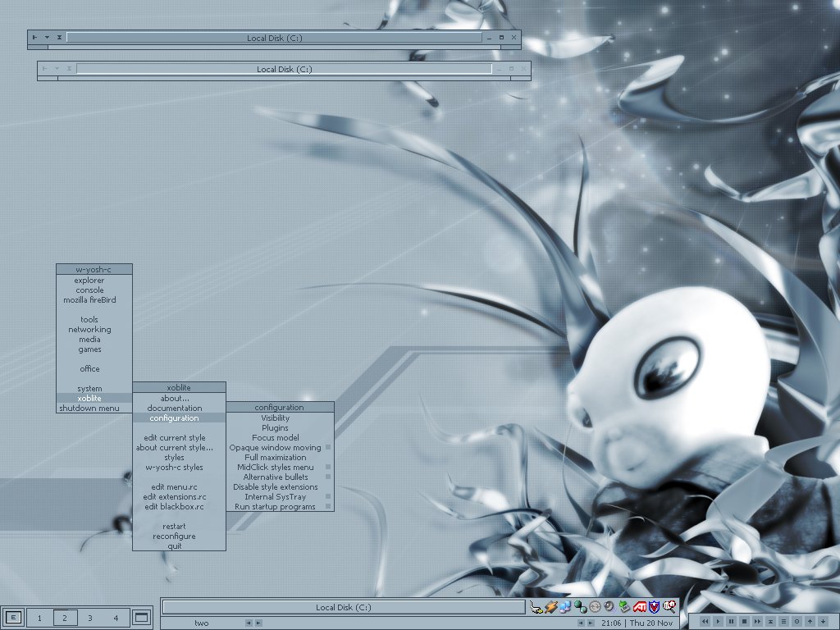The width and height of the screenshot is (840, 630).
Task: Click the 21:06 | Thu 20 Nov clock
Action: pyautogui.click(x=637, y=623)
